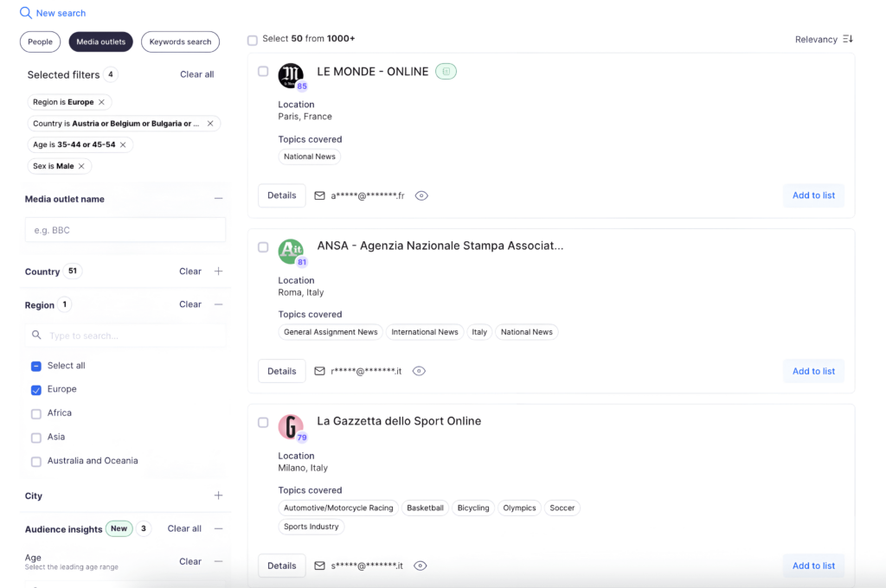886x588 pixels.
Task: Click the ANSA logo thumbnail
Action: 291,252
